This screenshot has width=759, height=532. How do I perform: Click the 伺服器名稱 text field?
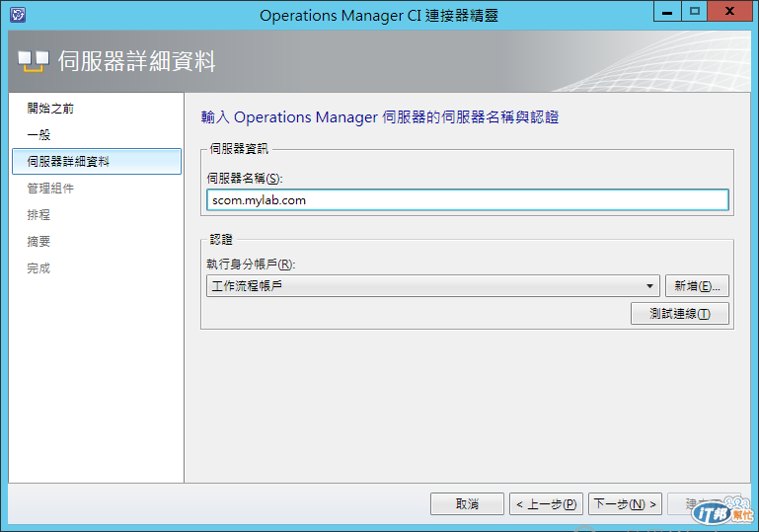467,200
